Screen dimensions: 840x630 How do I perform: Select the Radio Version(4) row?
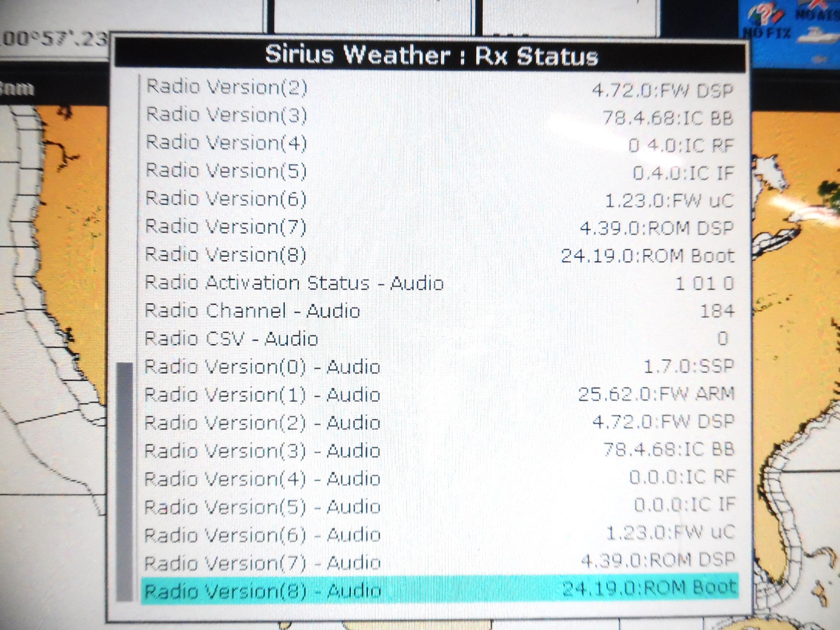(x=439, y=144)
